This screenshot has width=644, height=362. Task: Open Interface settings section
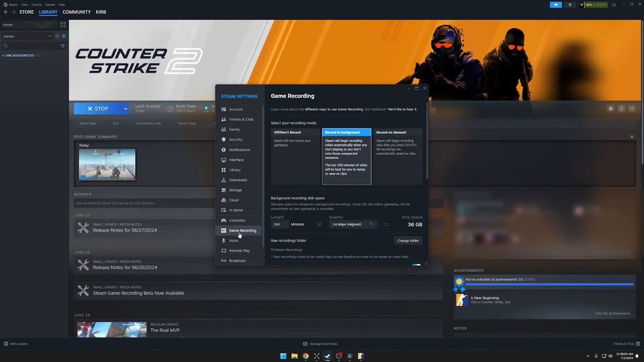click(x=239, y=160)
